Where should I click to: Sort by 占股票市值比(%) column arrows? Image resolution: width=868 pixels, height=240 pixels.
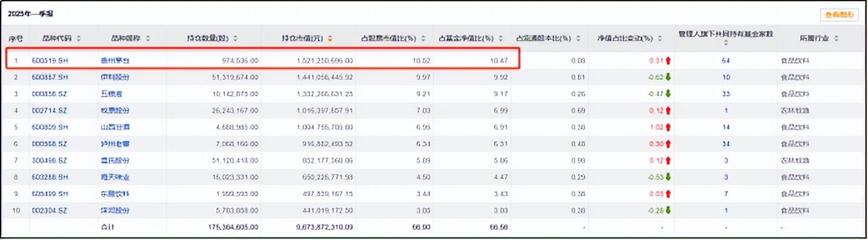[x=422, y=39]
